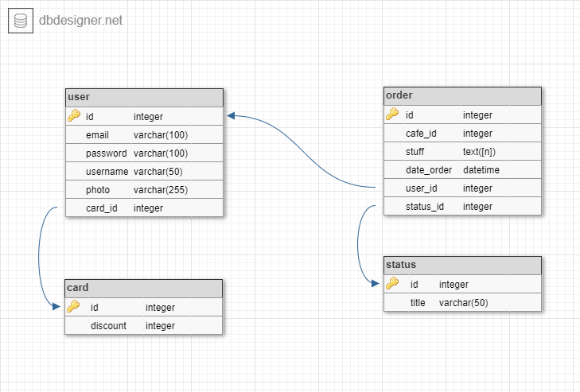
Task: Click the text([n]) data type
Action: 479,152
